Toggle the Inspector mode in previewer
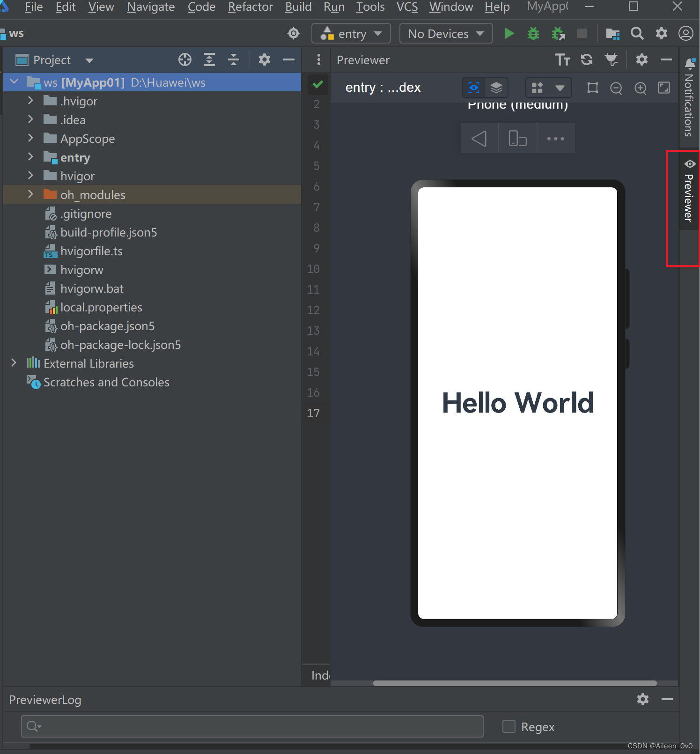The image size is (700, 754). (474, 88)
